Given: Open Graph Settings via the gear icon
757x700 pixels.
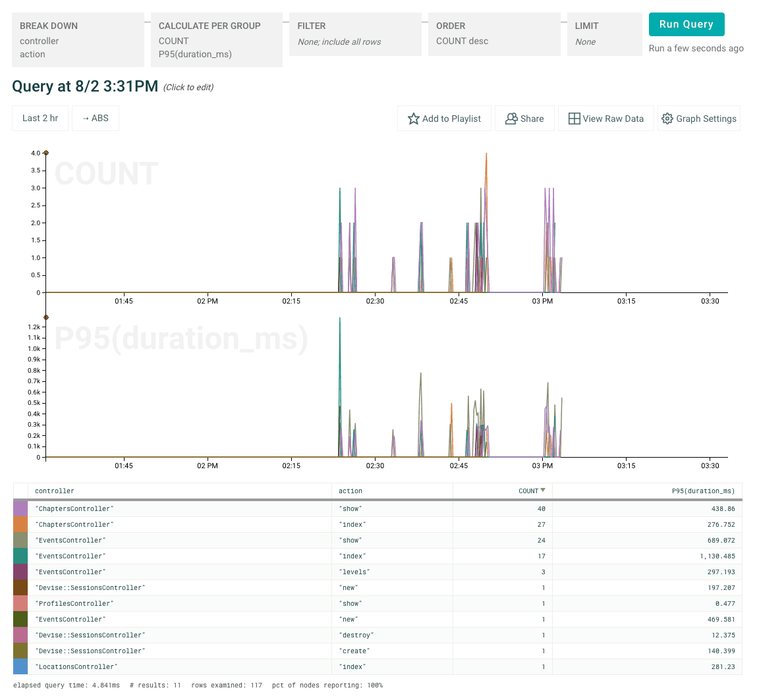Looking at the screenshot, I should point(699,119).
